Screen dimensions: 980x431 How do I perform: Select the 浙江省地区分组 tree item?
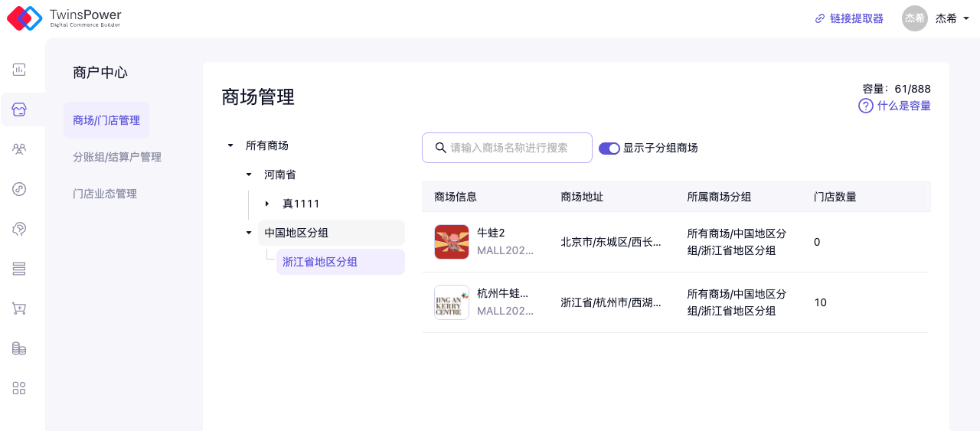point(320,262)
